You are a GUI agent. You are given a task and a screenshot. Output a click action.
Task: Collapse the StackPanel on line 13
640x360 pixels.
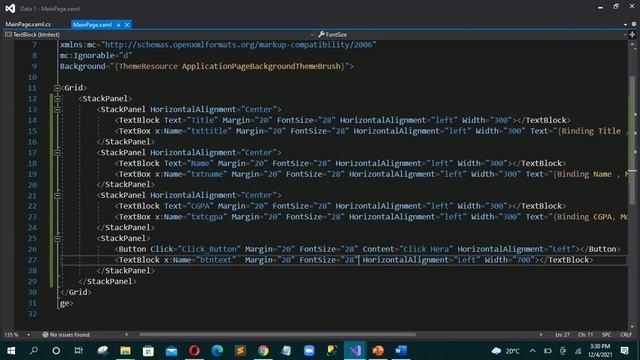coord(57,109)
